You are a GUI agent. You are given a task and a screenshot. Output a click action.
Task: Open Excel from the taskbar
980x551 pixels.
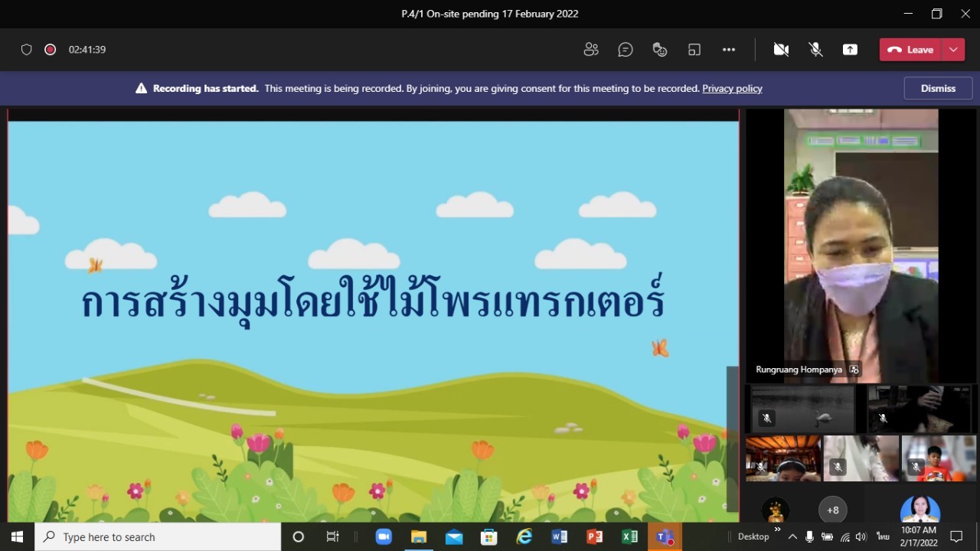[630, 536]
